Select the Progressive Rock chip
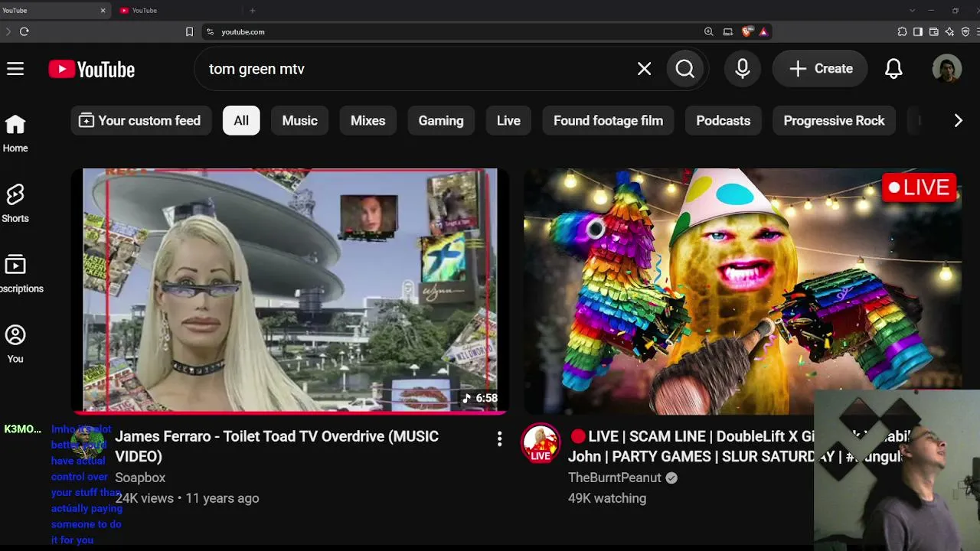Screen dimensions: 980x551 (834, 120)
